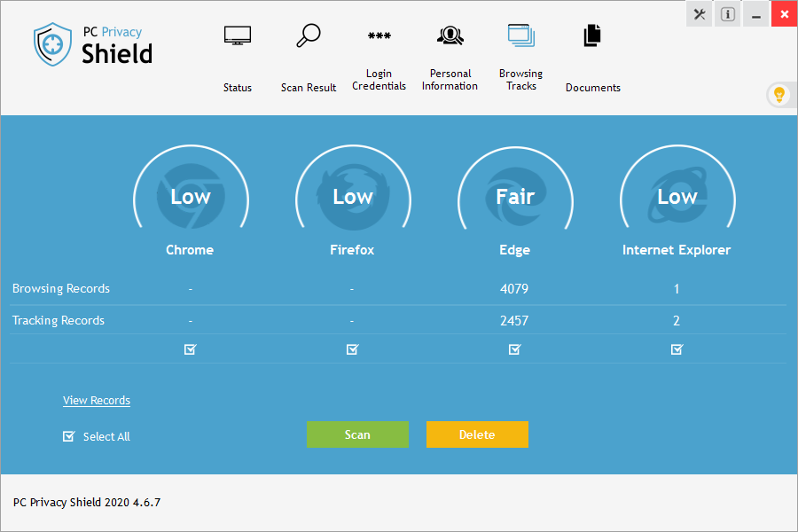Uncheck the Chrome column checkbox

pos(191,349)
